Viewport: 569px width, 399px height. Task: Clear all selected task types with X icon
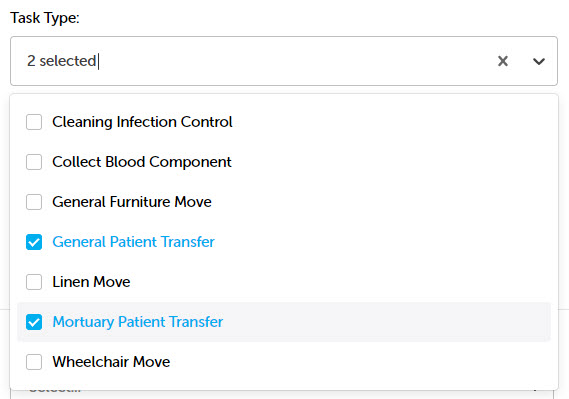coord(503,61)
